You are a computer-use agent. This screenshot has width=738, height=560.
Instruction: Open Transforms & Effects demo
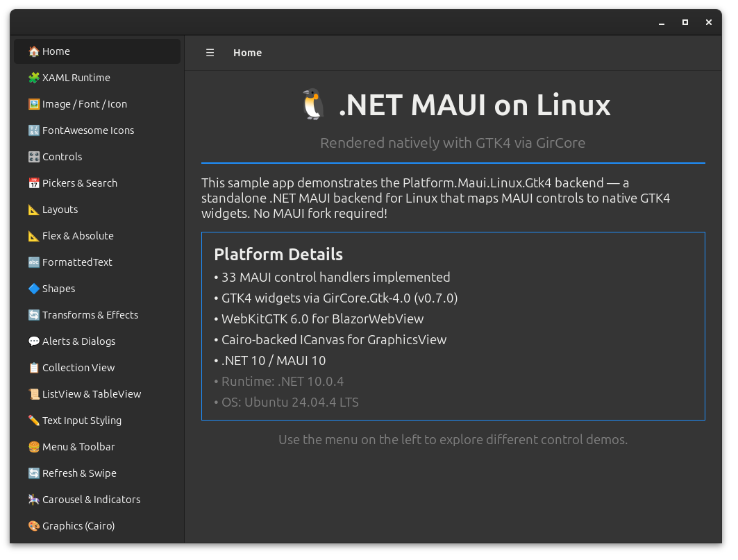tap(90, 315)
